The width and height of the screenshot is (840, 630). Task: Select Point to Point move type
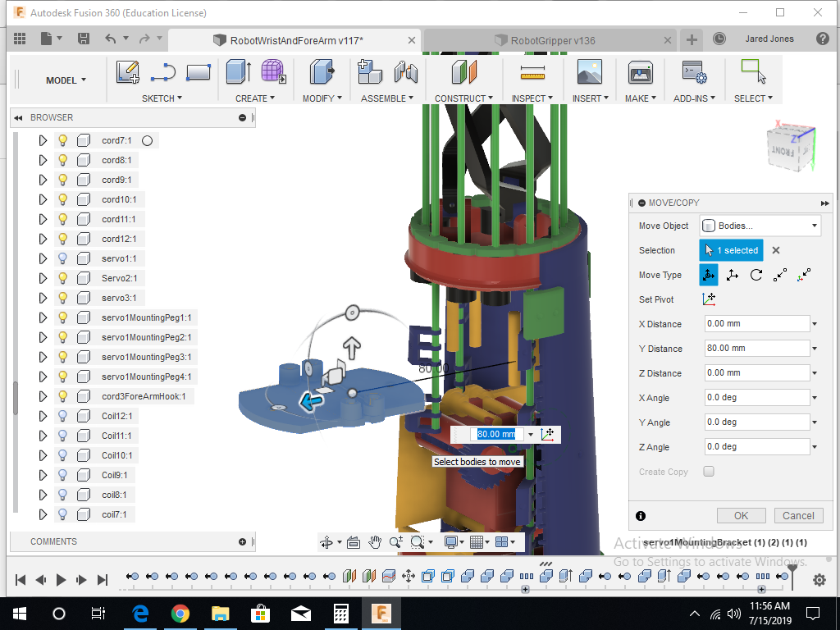point(780,275)
